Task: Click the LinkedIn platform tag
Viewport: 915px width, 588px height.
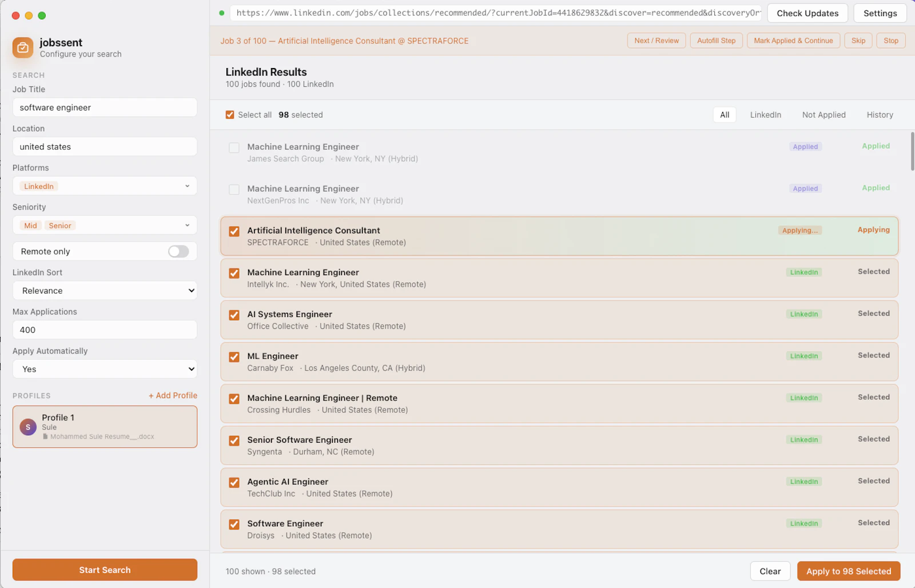Action: click(x=39, y=186)
